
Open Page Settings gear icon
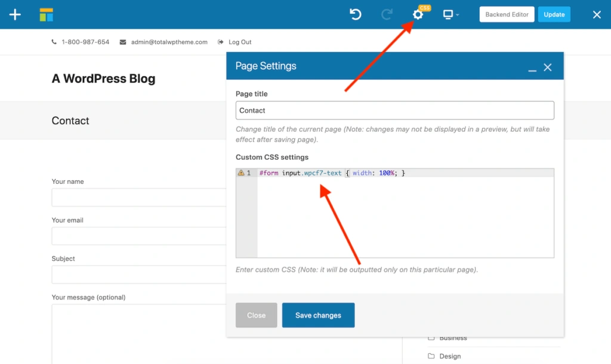coord(418,14)
